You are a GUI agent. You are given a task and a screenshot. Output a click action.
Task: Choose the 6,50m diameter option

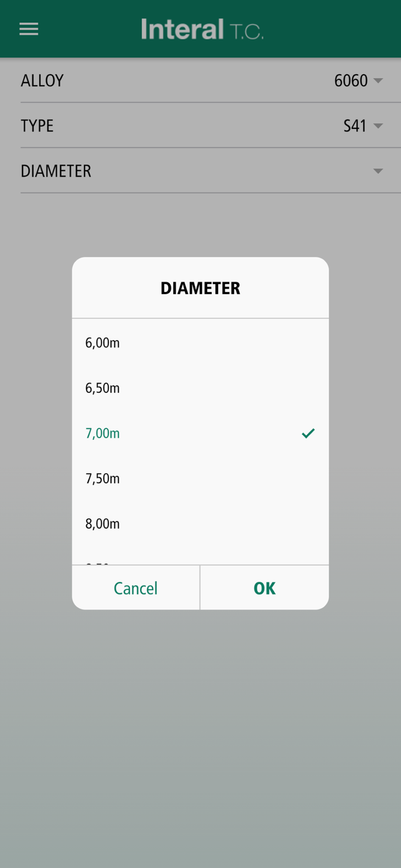click(x=102, y=388)
